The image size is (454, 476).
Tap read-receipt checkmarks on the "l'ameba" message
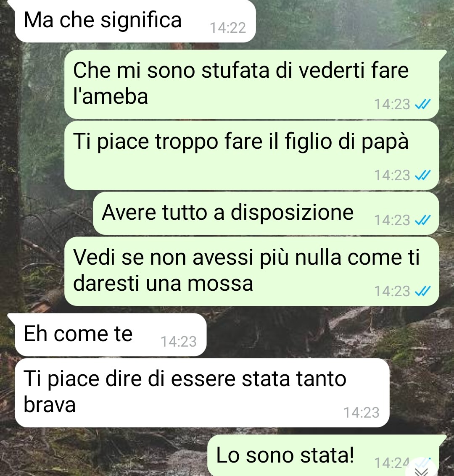coord(423,105)
